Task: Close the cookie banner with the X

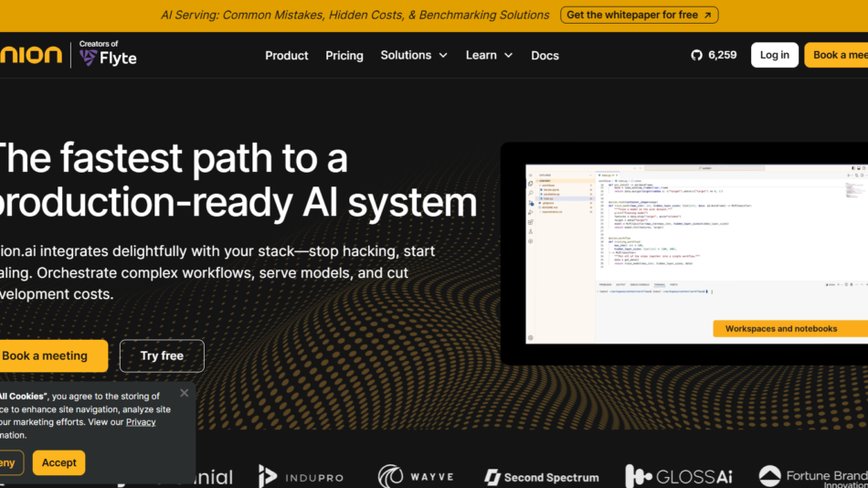Action: pos(185,393)
